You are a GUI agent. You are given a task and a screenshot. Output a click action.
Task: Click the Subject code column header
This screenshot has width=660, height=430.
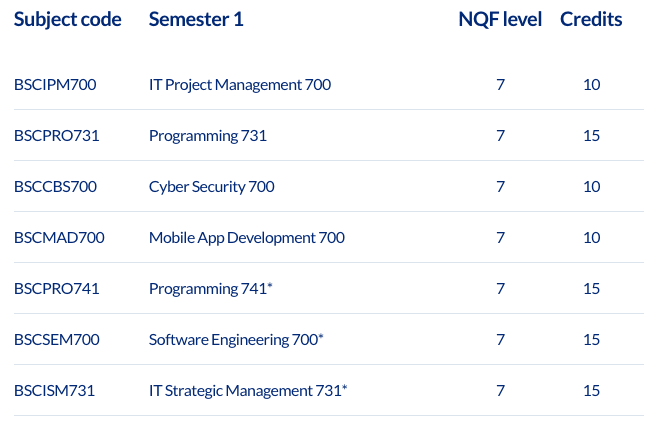[x=67, y=20]
